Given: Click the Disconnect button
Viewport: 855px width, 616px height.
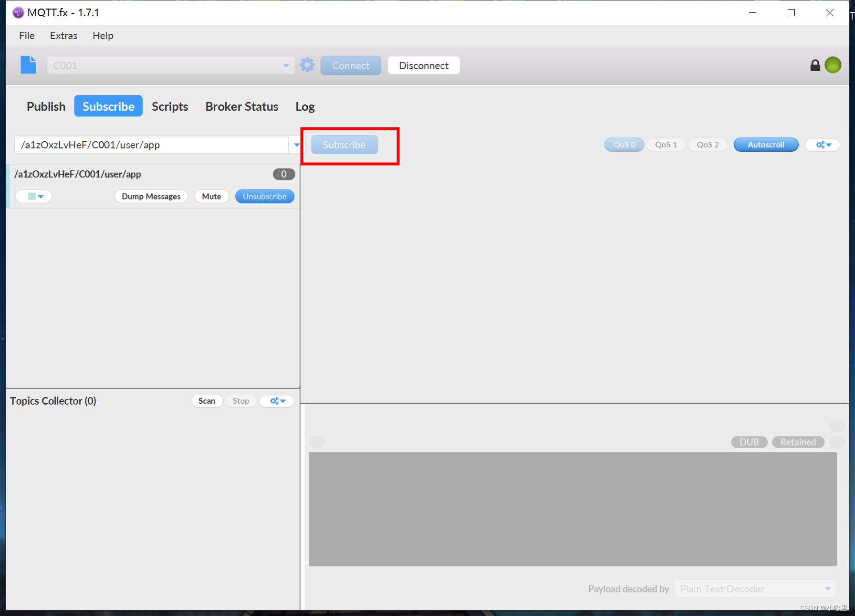Looking at the screenshot, I should point(424,65).
